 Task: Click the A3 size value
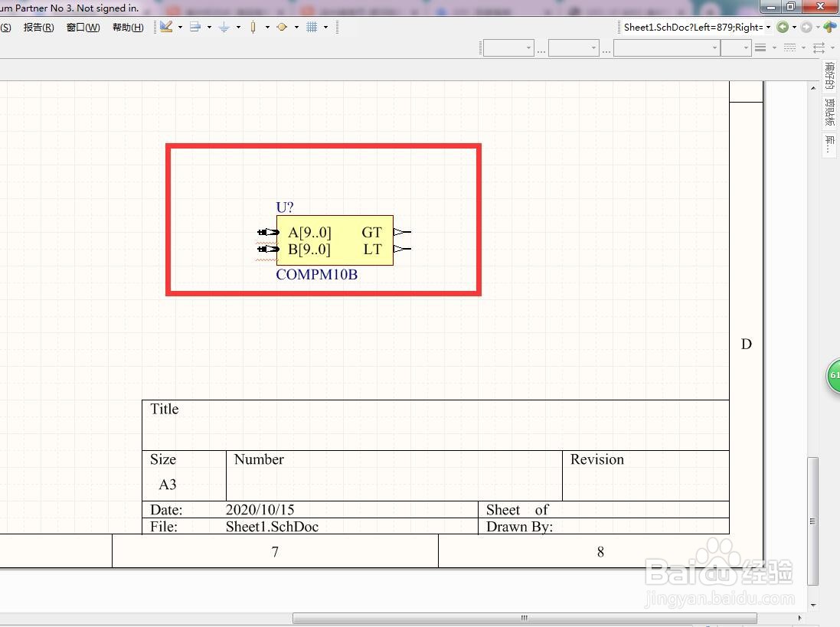coord(167,485)
